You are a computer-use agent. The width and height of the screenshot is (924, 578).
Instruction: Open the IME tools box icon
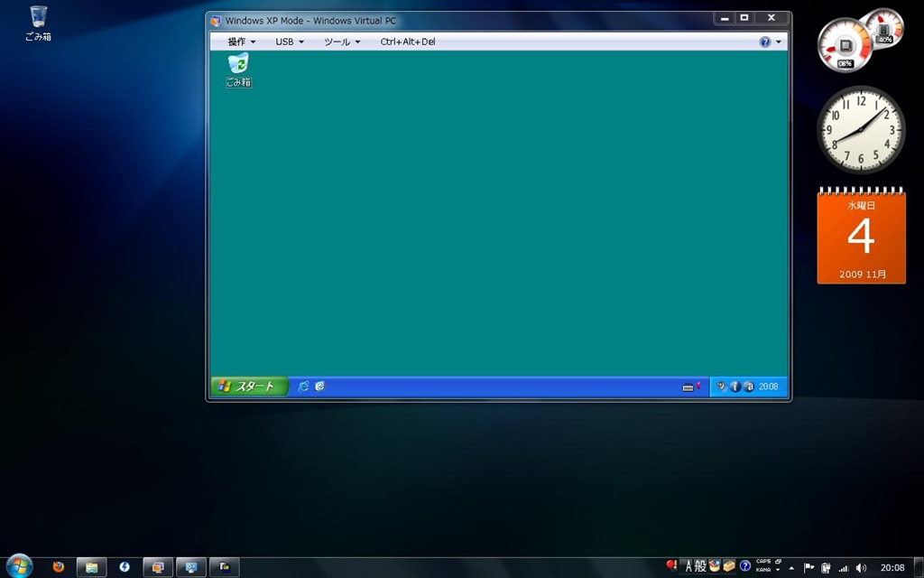[729, 567]
